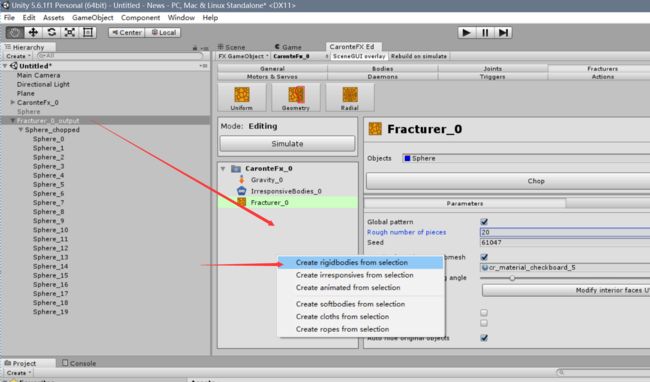Open the Component menu
Viewport: 650px width, 382px height.
[x=141, y=17]
